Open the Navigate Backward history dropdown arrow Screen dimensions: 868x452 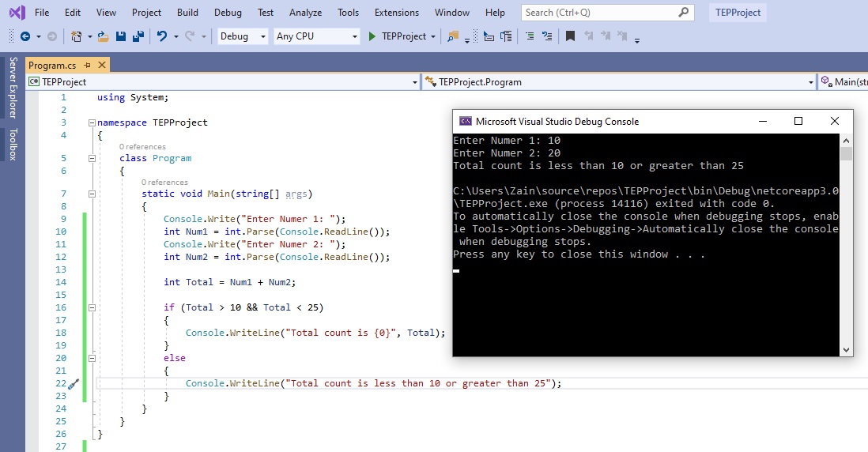[38, 37]
